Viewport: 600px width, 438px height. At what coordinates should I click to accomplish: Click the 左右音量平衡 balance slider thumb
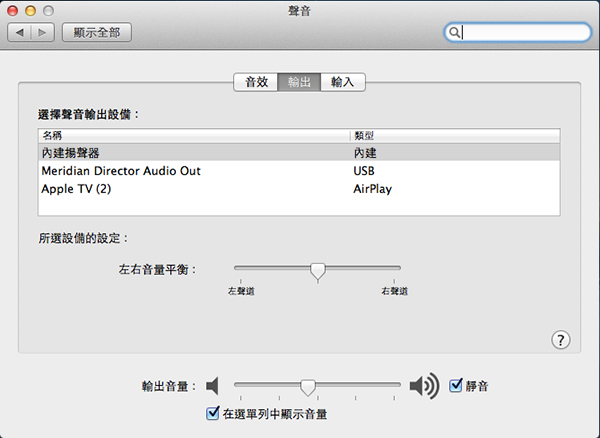click(x=318, y=272)
